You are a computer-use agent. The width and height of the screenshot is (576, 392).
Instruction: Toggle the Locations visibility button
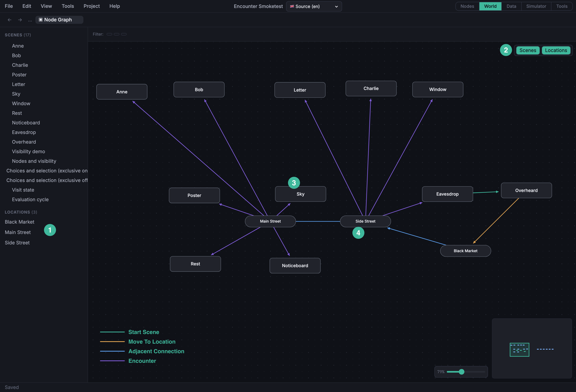coord(556,50)
